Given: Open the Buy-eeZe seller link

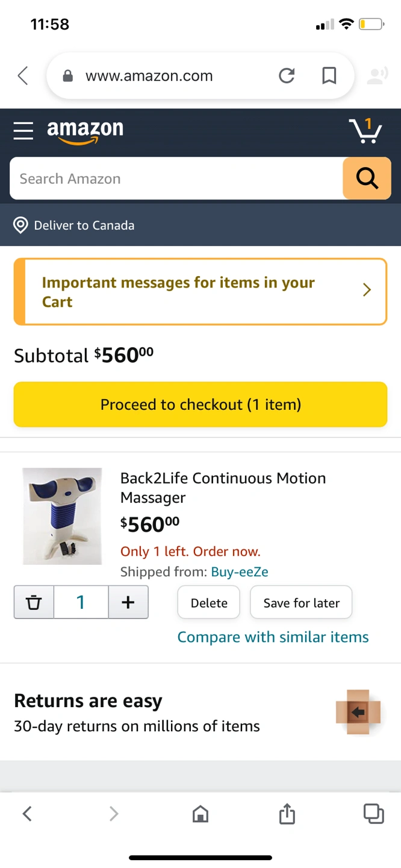Looking at the screenshot, I should (240, 572).
